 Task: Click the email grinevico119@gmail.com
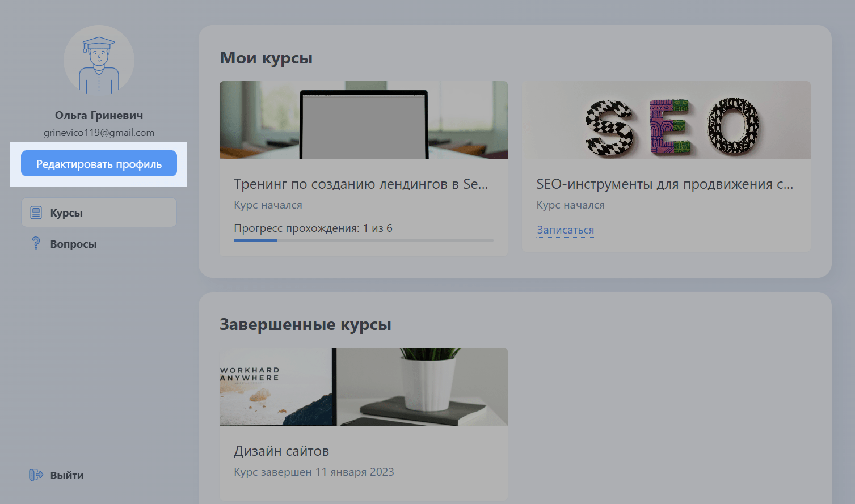coord(99,133)
